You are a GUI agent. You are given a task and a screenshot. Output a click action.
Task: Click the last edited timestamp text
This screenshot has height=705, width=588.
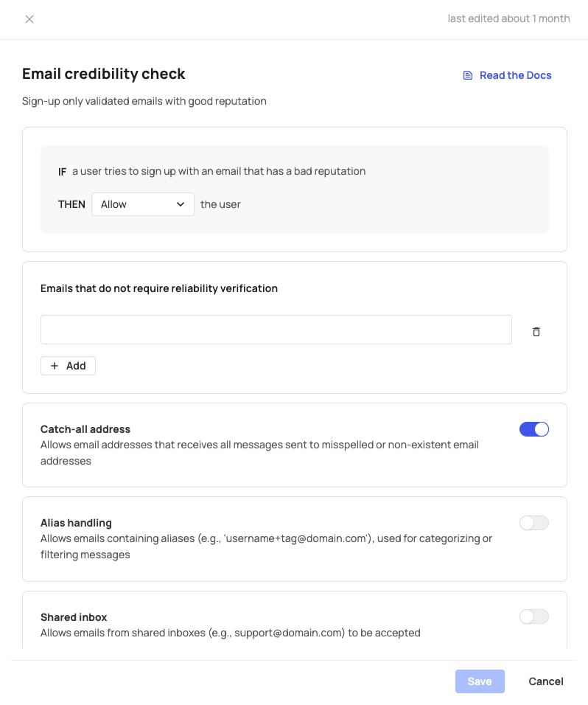point(508,18)
